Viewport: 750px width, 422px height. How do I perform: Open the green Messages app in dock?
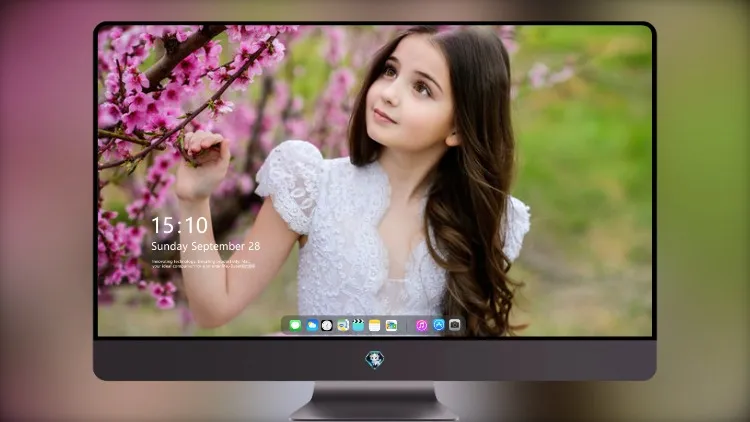click(x=295, y=325)
